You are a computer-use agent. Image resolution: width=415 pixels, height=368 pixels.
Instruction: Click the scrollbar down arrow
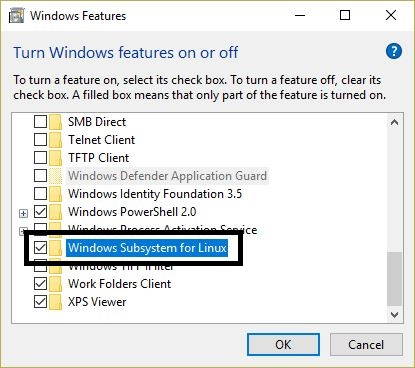point(395,315)
